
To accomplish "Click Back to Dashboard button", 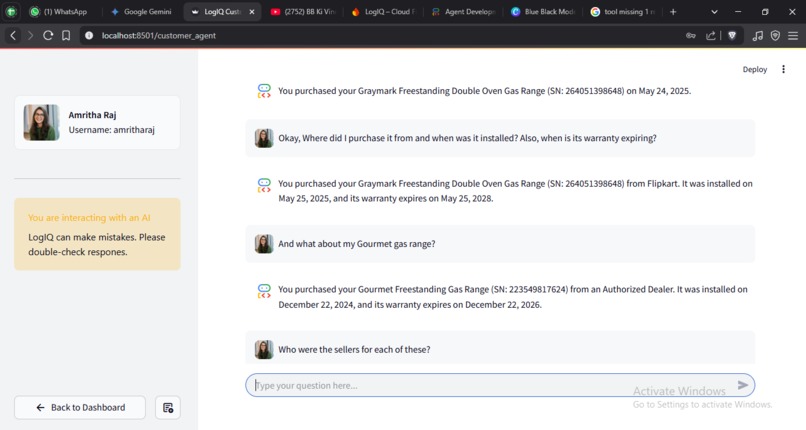I will coord(80,407).
